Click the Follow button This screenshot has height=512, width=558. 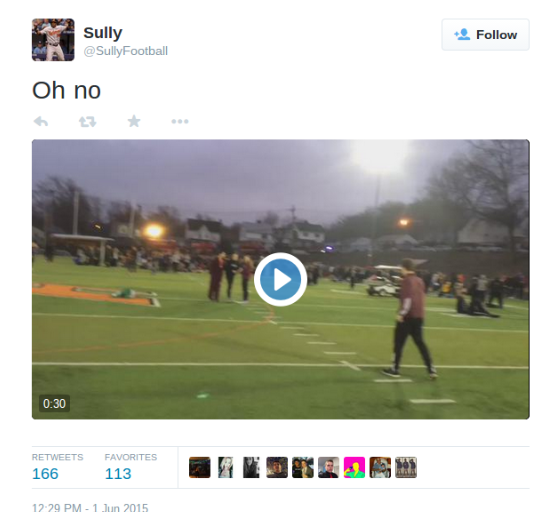pyautogui.click(x=485, y=35)
